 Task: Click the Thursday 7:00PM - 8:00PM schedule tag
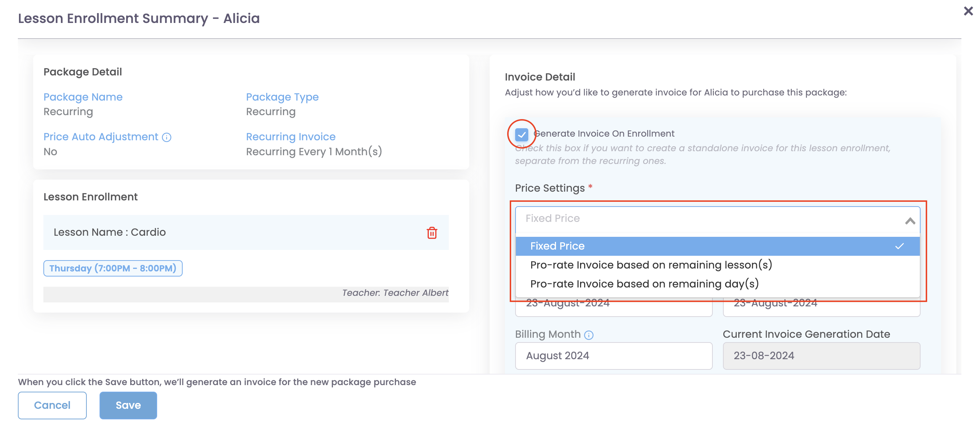[x=113, y=268]
